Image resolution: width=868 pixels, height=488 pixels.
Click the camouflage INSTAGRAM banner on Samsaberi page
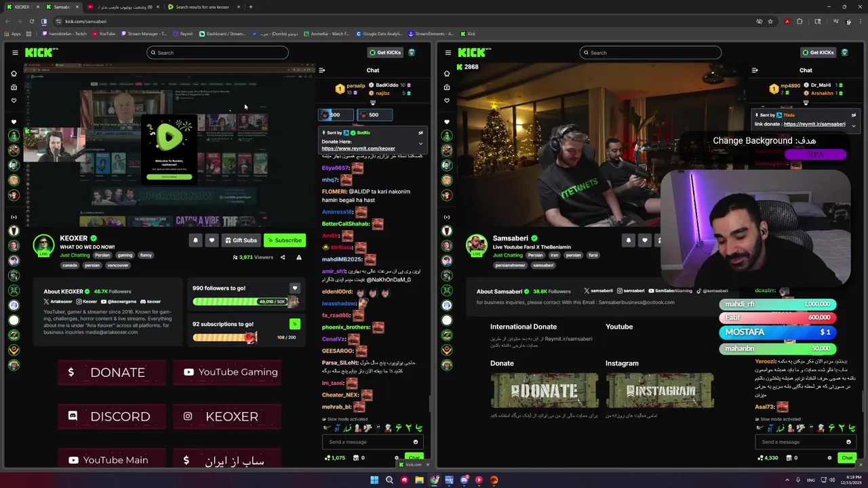point(660,390)
